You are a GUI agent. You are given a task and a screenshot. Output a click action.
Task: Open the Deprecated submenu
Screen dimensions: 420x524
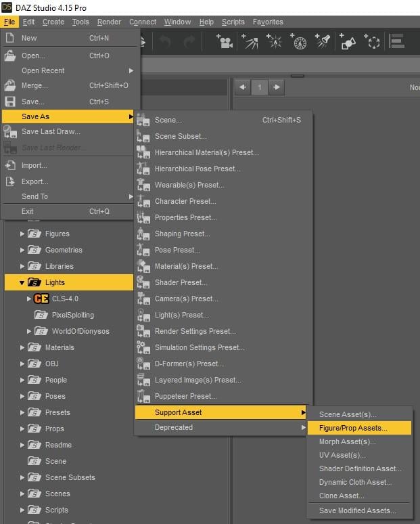[x=220, y=427]
